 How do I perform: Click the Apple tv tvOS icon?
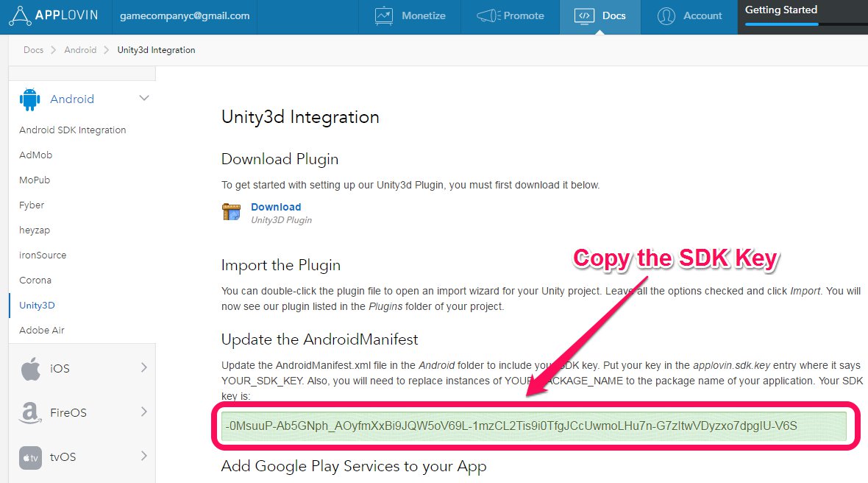(30, 457)
